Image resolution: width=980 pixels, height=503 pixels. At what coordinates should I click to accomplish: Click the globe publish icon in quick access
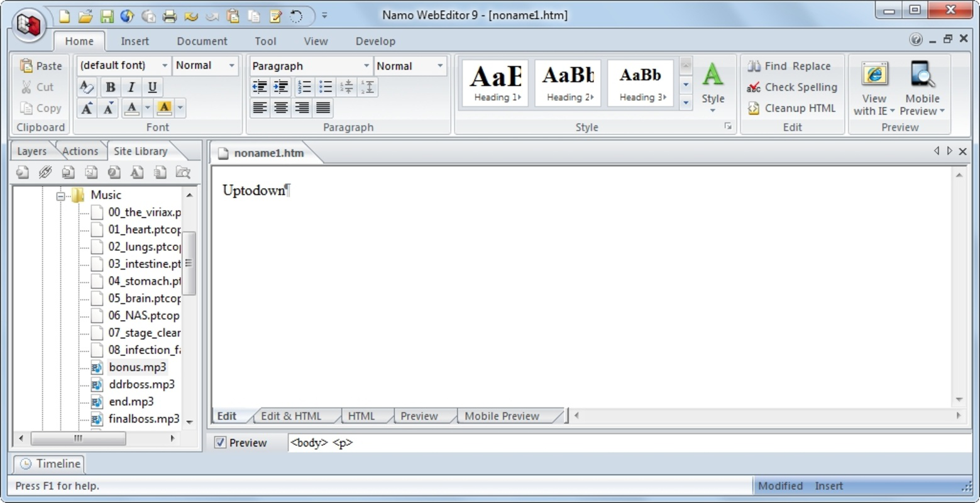[128, 16]
